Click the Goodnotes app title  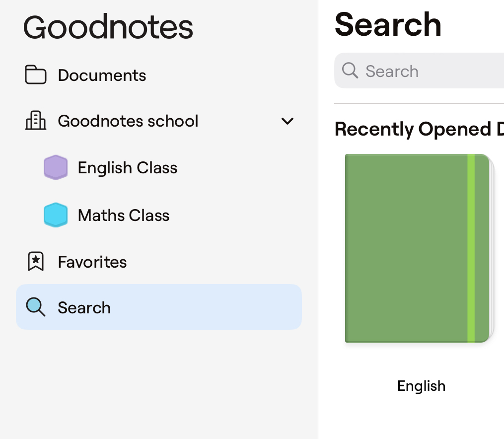pyautogui.click(x=108, y=27)
